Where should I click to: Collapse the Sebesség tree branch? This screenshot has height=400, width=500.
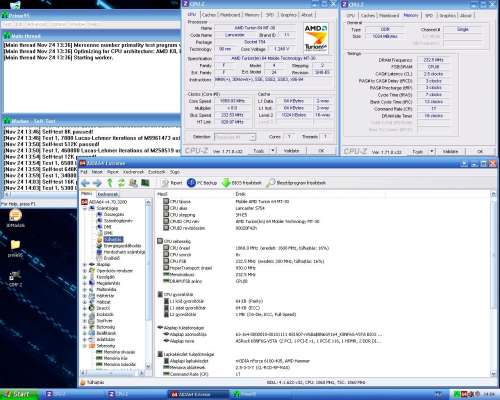85,346
